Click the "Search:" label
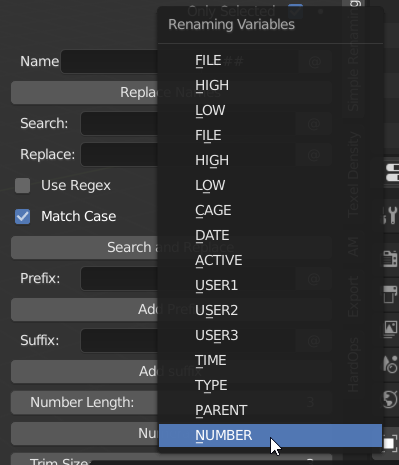399x465 pixels. 44,123
